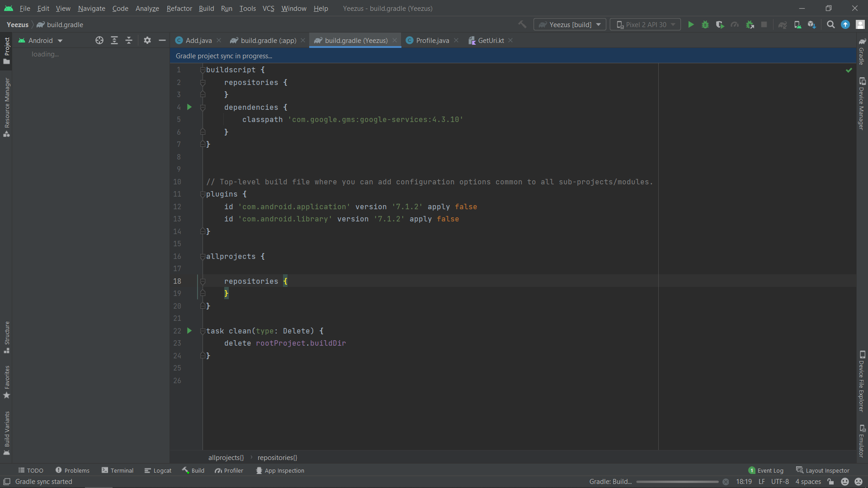Run the app with the green Run icon

[x=691, y=24]
